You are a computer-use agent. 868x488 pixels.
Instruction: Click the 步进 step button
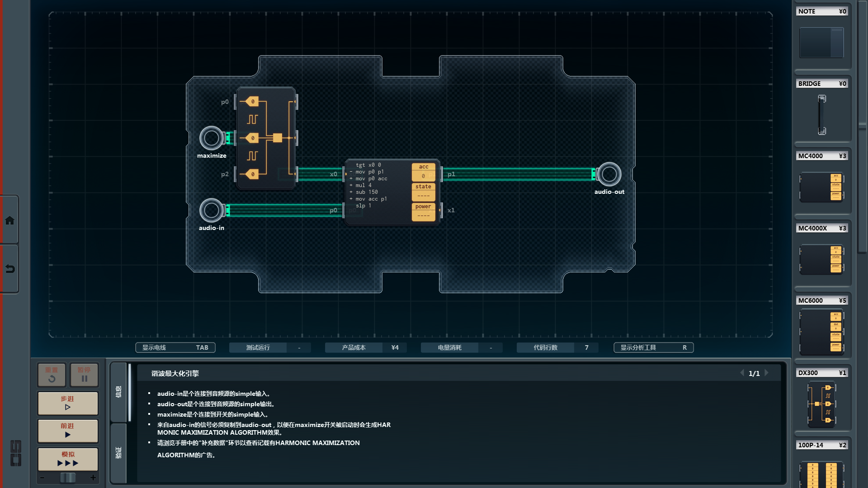(x=68, y=403)
